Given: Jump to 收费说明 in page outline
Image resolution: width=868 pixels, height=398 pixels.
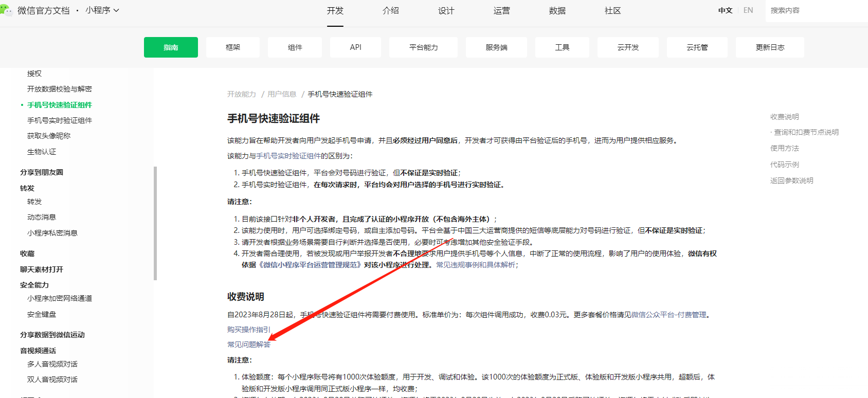Looking at the screenshot, I should coord(785,117).
